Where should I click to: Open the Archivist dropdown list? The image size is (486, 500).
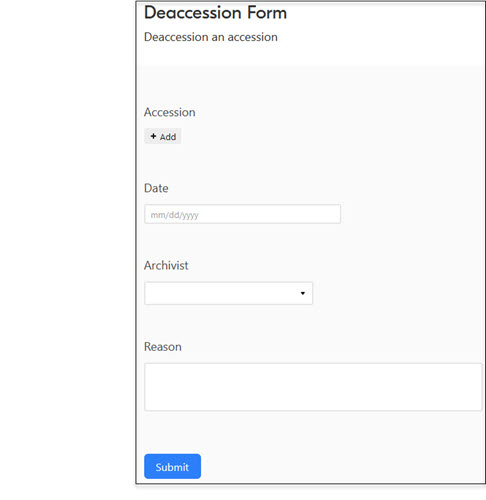pos(228,293)
